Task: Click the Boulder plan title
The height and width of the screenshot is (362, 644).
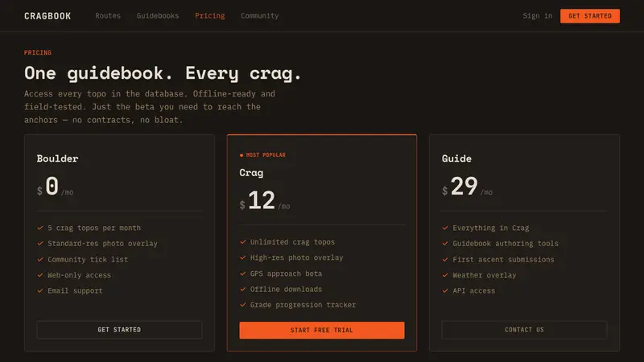Action: [x=57, y=158]
